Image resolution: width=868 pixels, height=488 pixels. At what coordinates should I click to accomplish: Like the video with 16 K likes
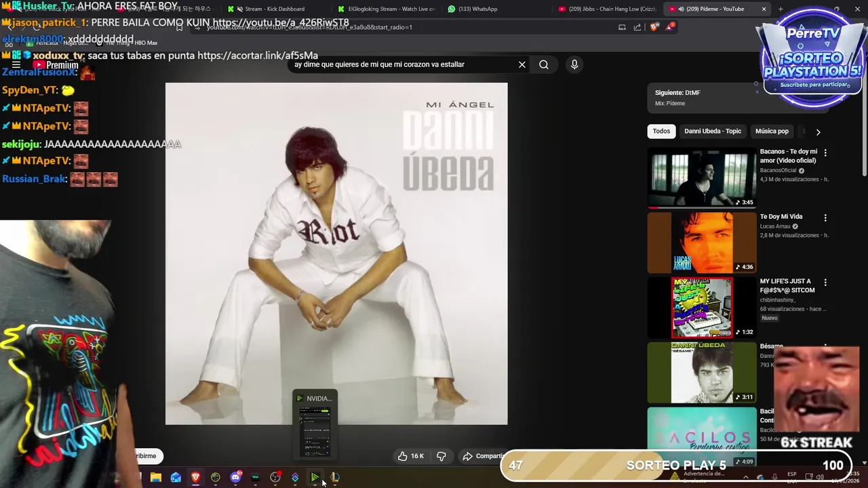point(411,456)
